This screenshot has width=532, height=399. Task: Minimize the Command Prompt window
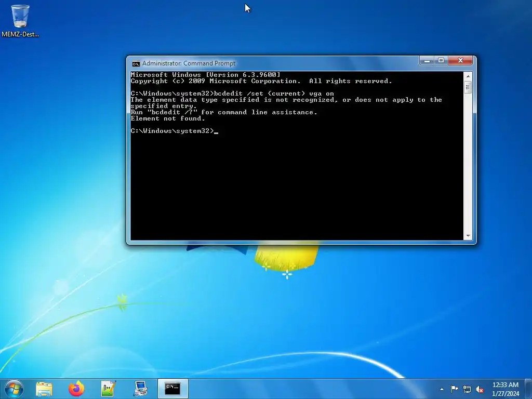(427, 61)
